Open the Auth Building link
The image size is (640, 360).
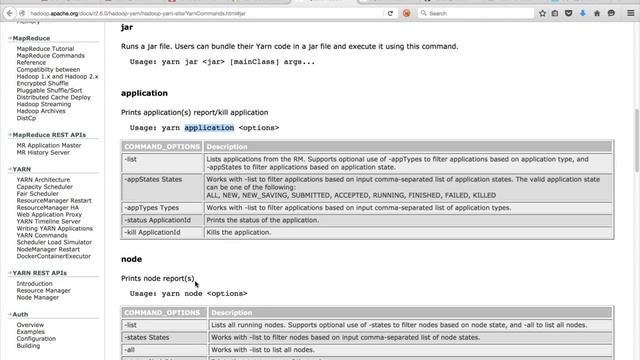[x=28, y=346]
